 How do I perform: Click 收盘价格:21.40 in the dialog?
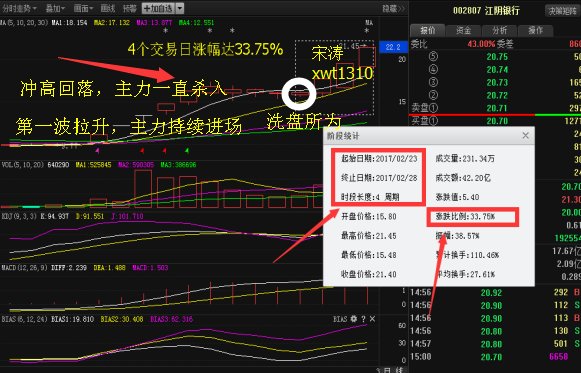tap(369, 274)
